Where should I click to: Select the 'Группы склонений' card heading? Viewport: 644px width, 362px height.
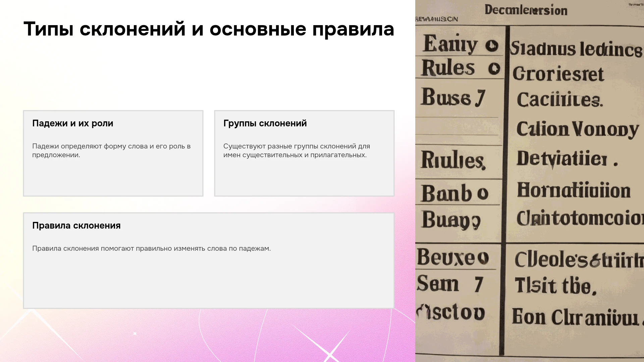point(265,123)
